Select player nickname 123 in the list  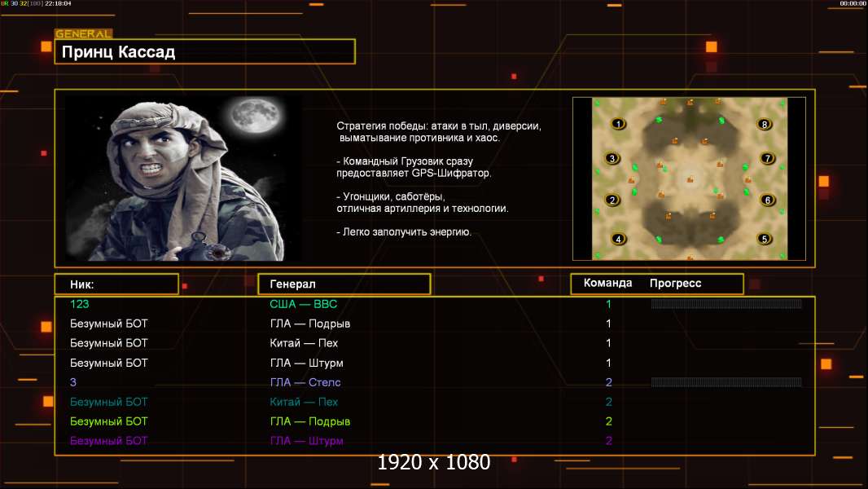[x=80, y=304]
